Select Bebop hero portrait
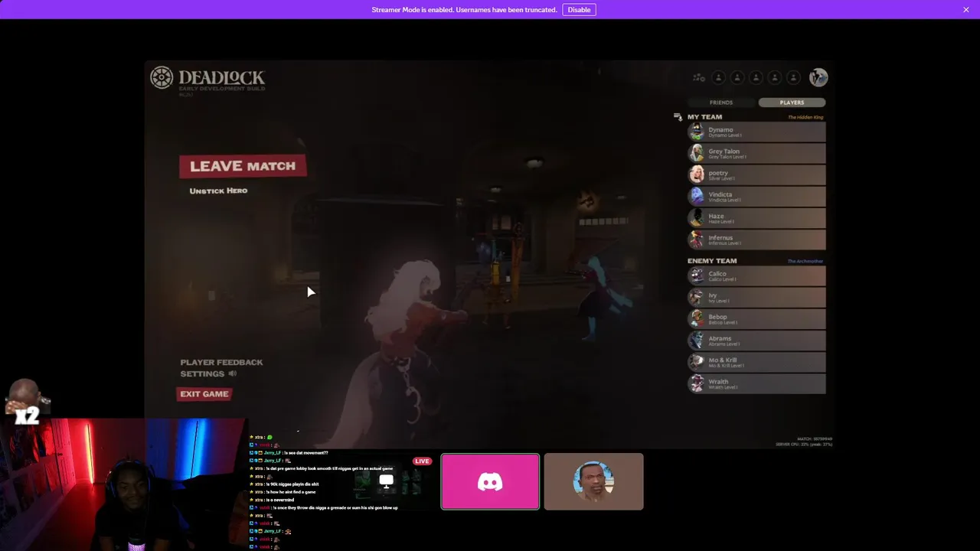 (697, 318)
